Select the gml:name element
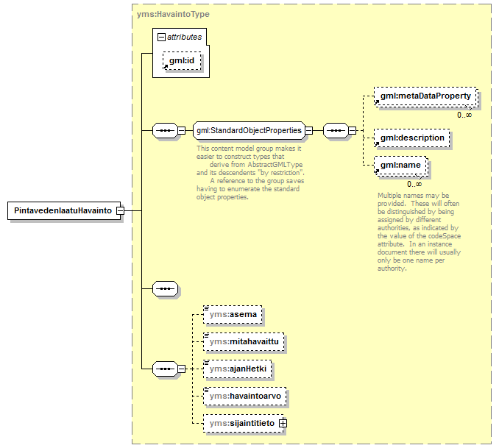This screenshot has height=448, width=499. pos(400,165)
